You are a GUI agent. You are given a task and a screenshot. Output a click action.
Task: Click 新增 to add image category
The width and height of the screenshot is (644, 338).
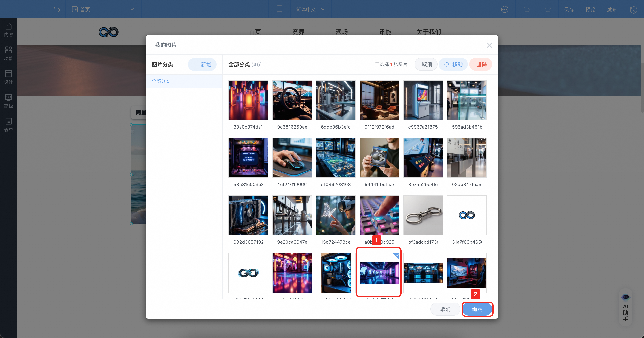(x=202, y=64)
